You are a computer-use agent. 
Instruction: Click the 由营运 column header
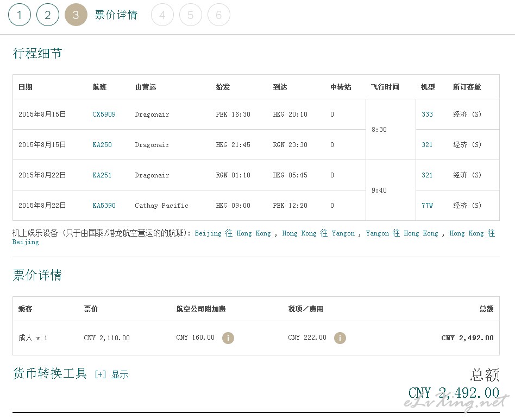[146, 87]
